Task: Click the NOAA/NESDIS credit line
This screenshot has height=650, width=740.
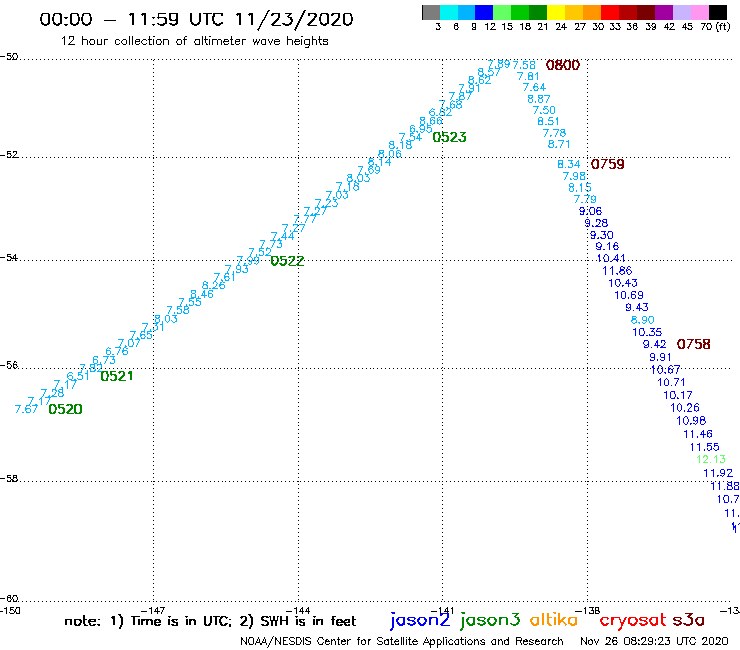Action: pos(402,642)
